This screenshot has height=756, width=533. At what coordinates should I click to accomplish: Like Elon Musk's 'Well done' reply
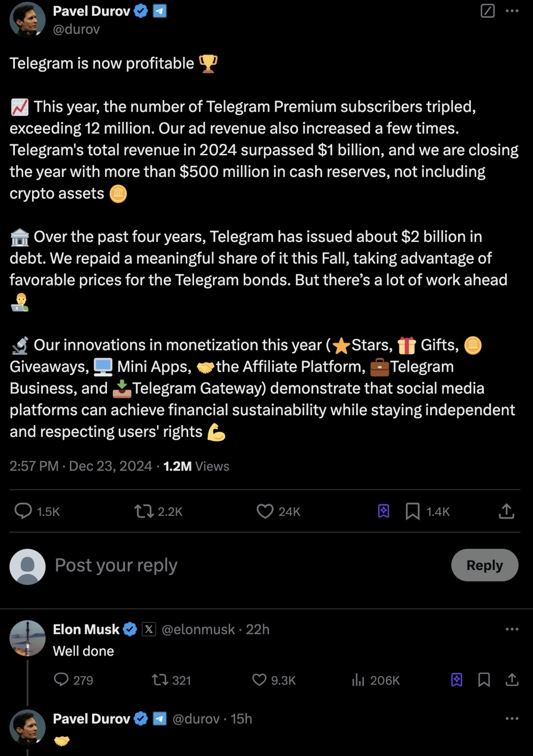(x=259, y=680)
